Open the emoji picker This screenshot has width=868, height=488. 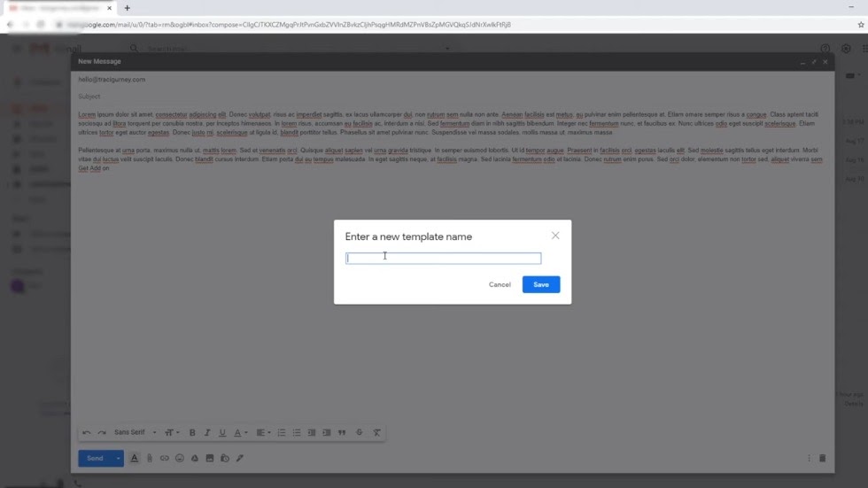coord(179,458)
